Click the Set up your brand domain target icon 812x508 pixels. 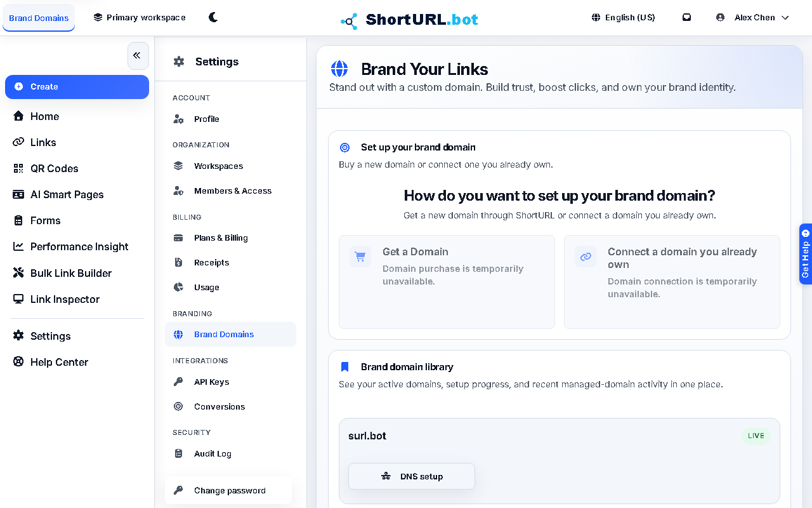(345, 147)
